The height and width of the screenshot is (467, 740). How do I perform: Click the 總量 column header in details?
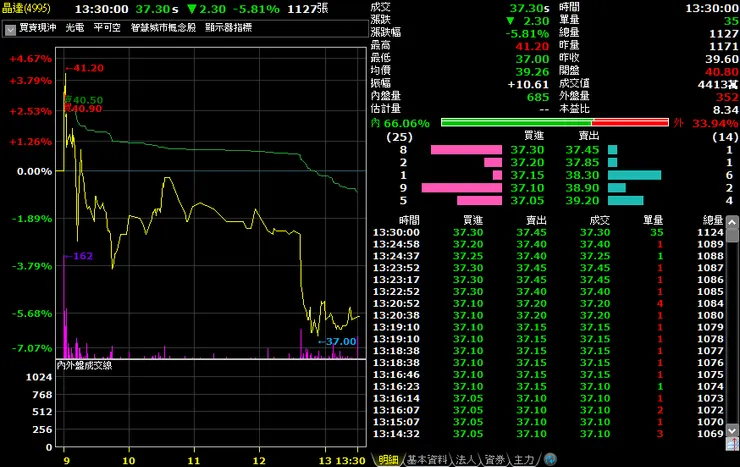point(713,220)
